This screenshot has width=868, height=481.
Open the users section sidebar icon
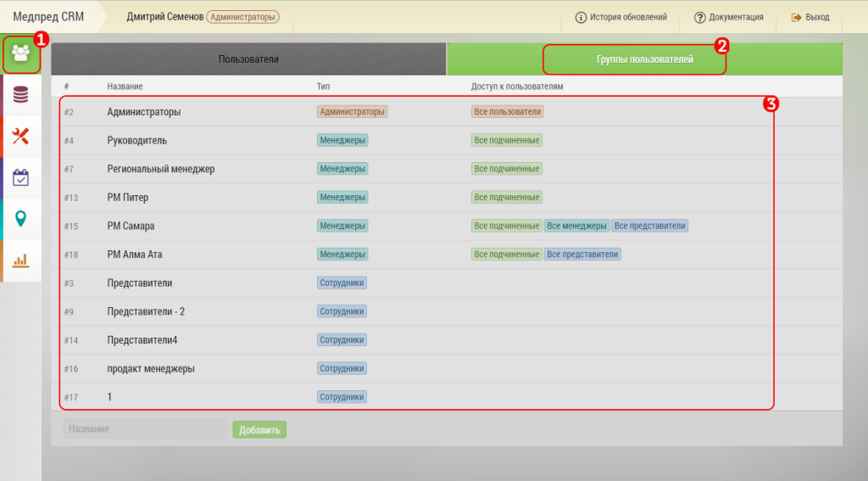20,54
